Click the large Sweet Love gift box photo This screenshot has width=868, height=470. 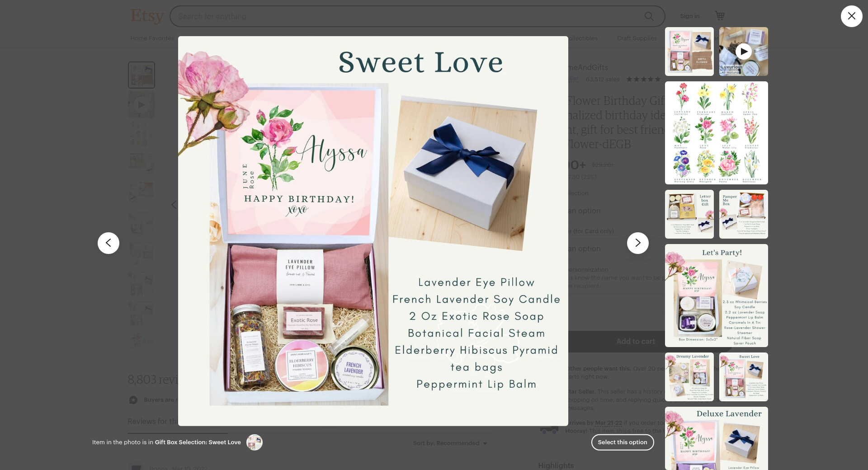pyautogui.click(x=373, y=231)
